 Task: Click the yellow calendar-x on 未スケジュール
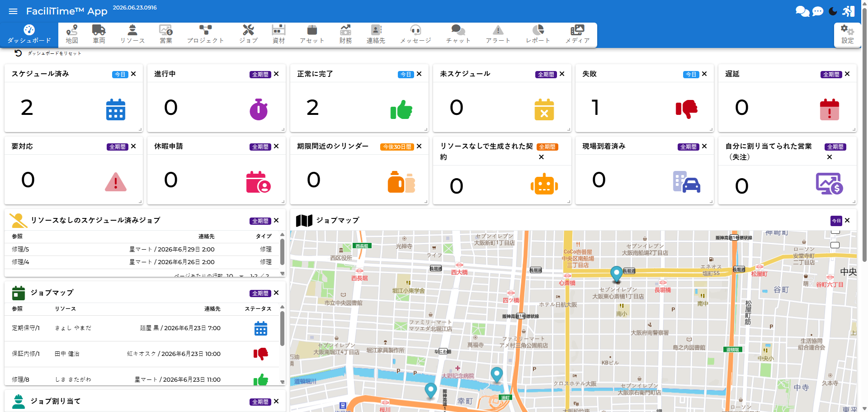coord(544,109)
